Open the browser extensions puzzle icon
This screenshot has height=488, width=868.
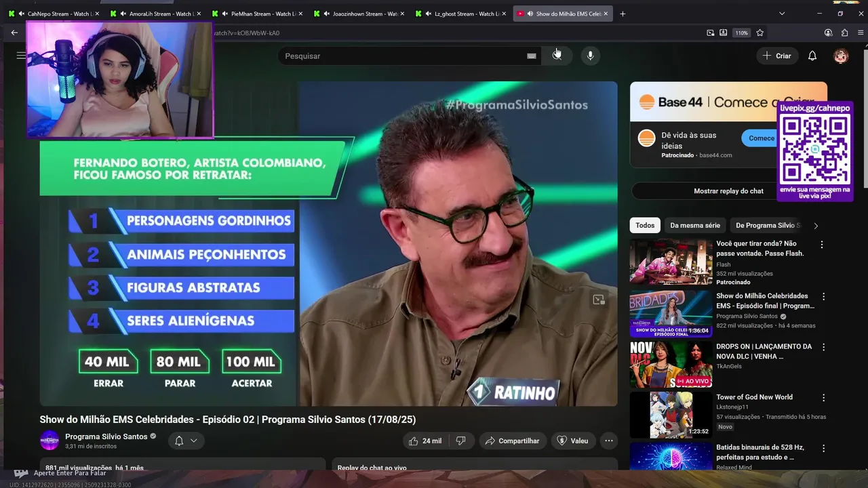tap(844, 33)
